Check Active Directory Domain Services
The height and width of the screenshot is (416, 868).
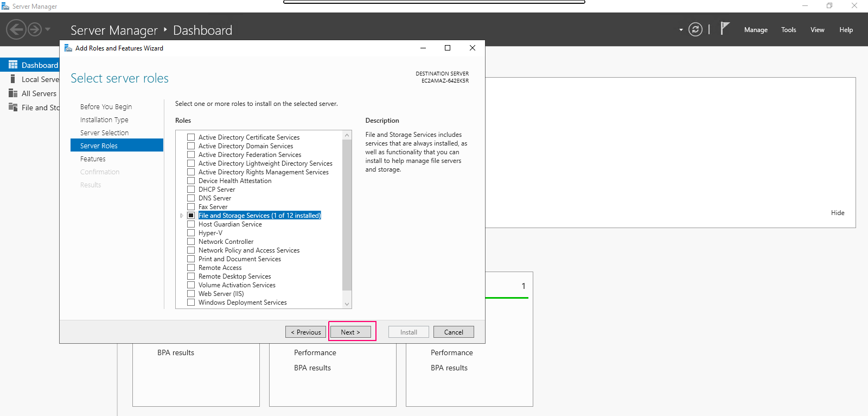(191, 146)
